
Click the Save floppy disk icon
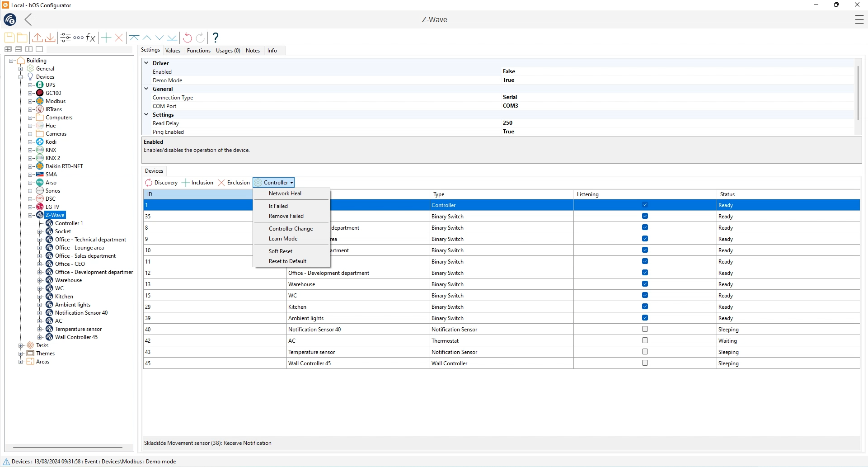point(9,38)
